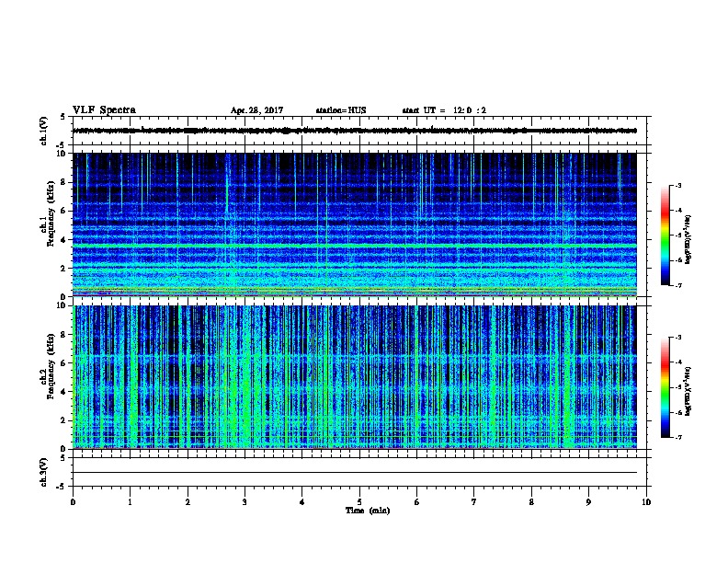The image size is (728, 563).
Task: Click inside the ch.1 spectrogram panel
Action: point(355,224)
